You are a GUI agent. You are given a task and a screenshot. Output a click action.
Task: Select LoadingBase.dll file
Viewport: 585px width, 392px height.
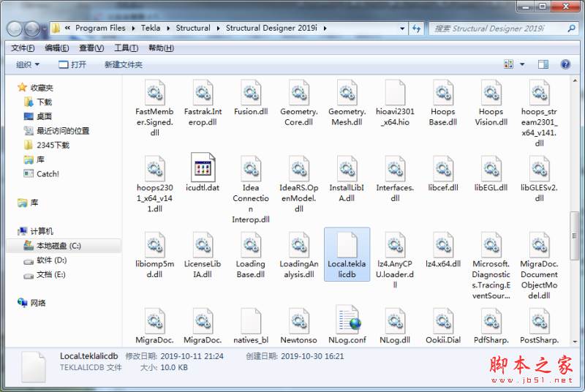[x=251, y=255]
